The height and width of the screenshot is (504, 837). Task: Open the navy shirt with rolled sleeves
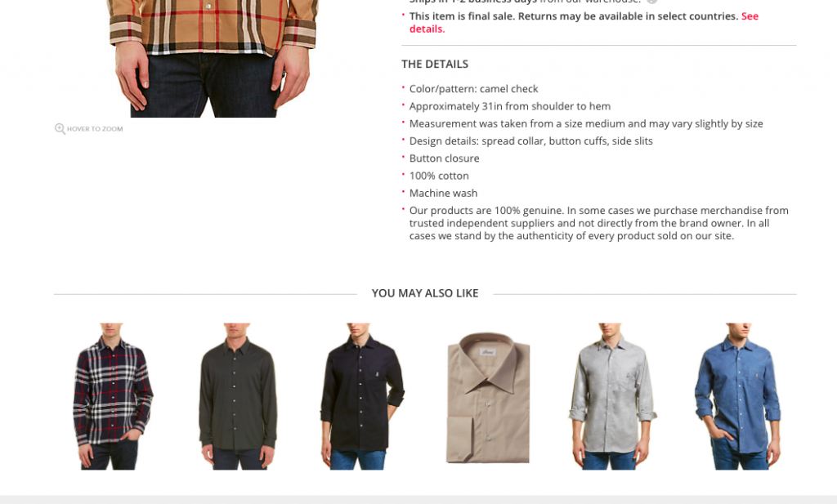[x=362, y=396]
